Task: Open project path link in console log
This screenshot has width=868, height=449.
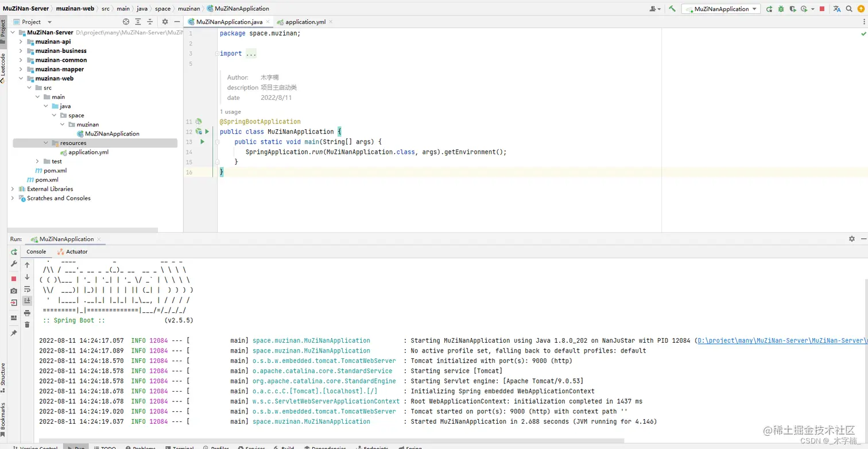Action: (782, 340)
